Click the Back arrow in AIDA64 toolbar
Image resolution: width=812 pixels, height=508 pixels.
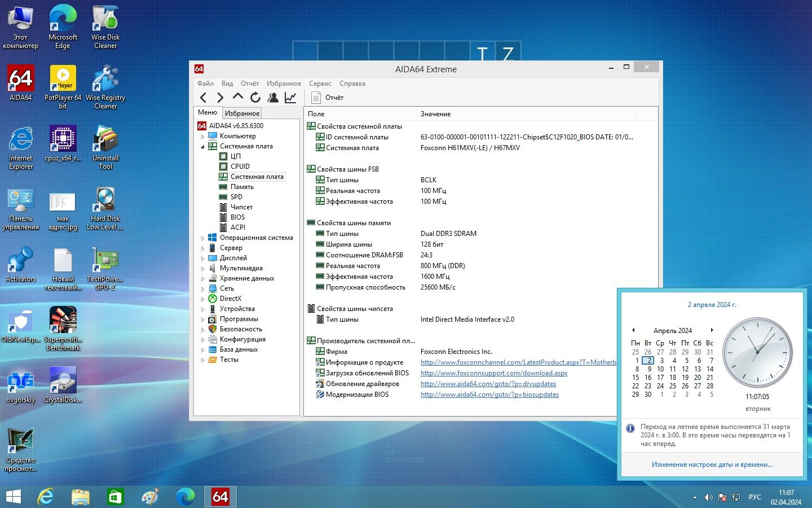click(204, 98)
